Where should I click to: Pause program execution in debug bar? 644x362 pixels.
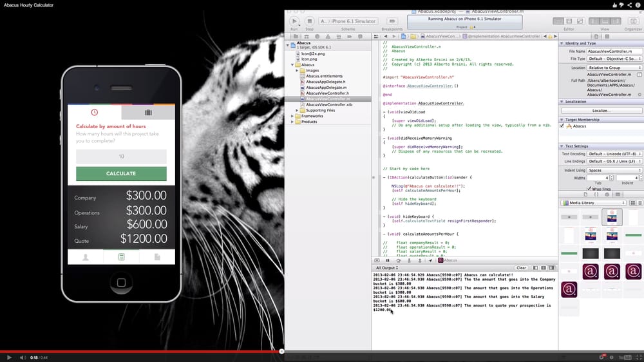[x=388, y=260]
